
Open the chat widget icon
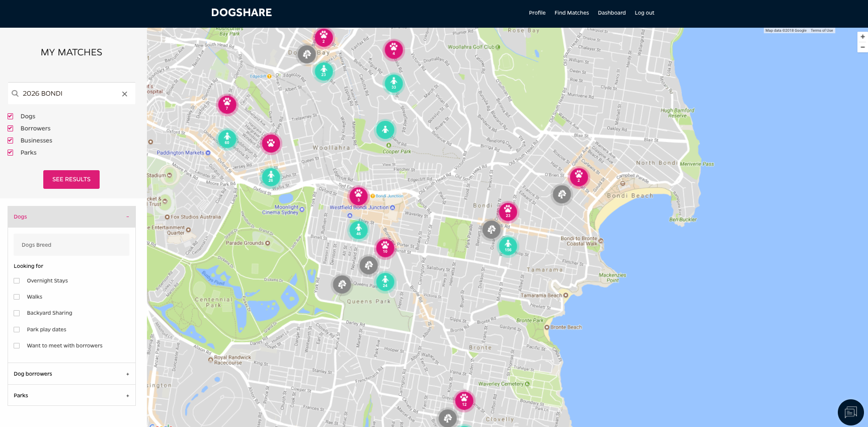pyautogui.click(x=850, y=412)
